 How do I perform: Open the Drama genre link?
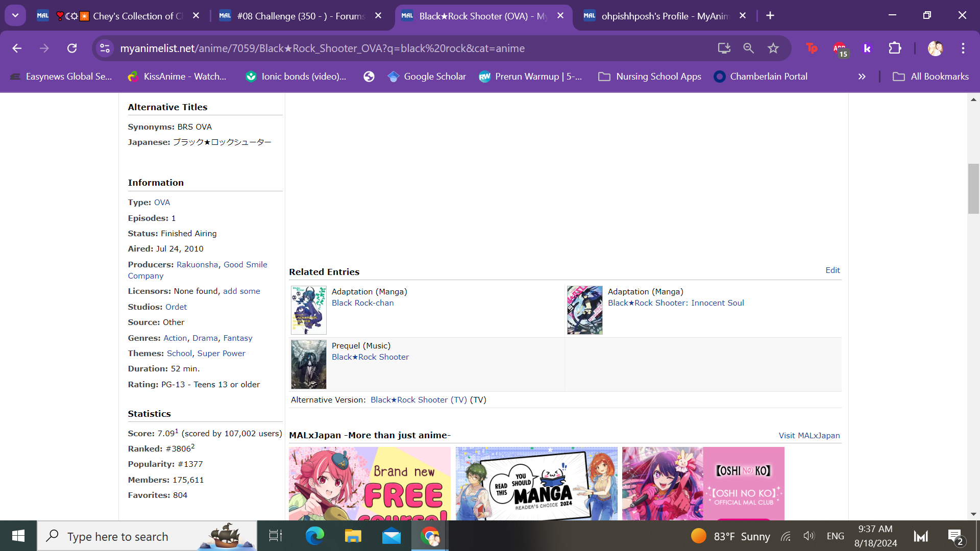[205, 338]
